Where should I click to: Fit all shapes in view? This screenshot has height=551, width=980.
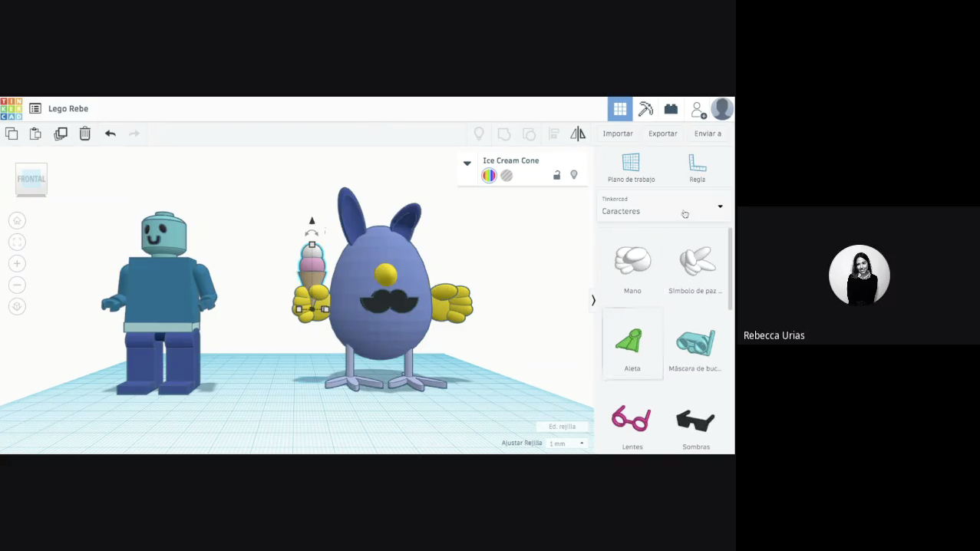(17, 243)
